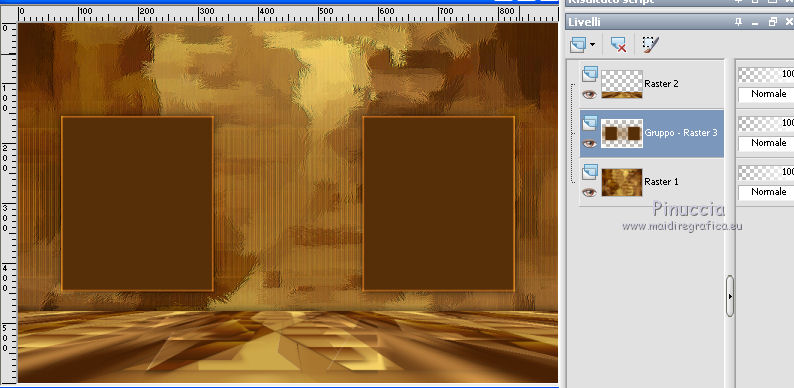
Task: Open blend mode Normale for Gruppo - Raster 3
Action: pyautogui.click(x=766, y=143)
